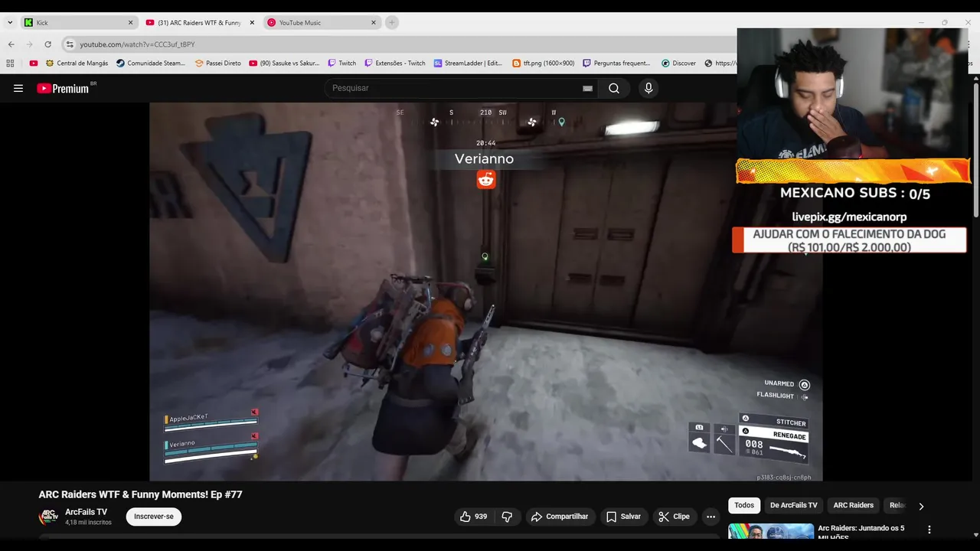Switch to the ARC Raiders WTF & Funny tab
This screenshot has width=980, height=551.
click(198, 23)
